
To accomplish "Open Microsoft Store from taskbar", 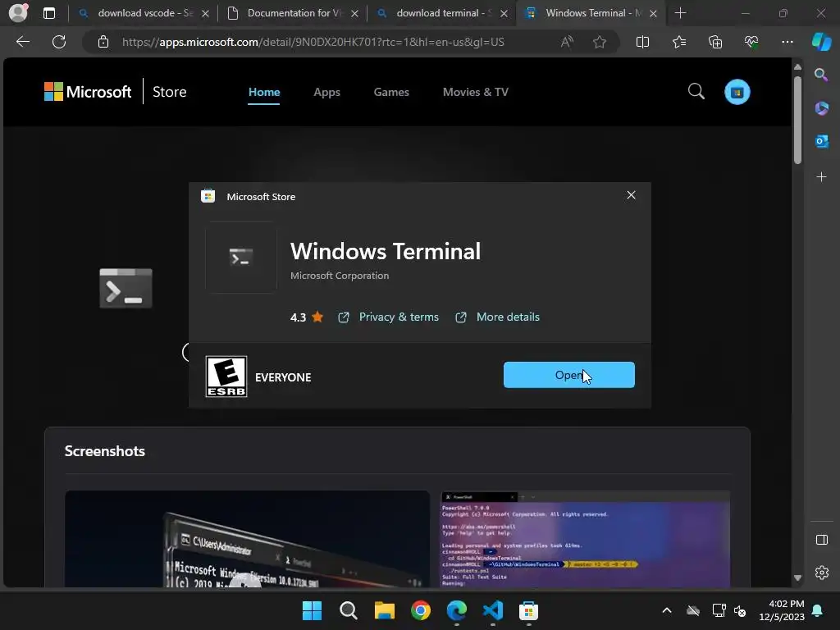I will [x=528, y=610].
